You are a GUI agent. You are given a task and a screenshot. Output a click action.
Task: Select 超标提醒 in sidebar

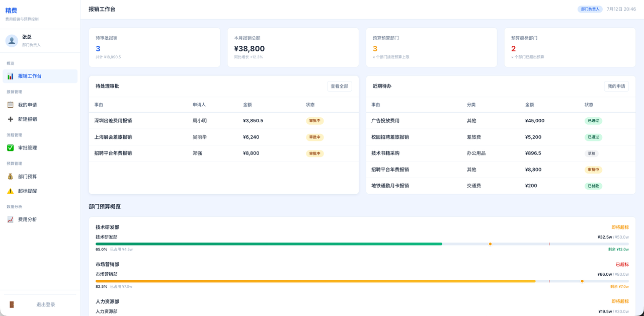point(40,191)
